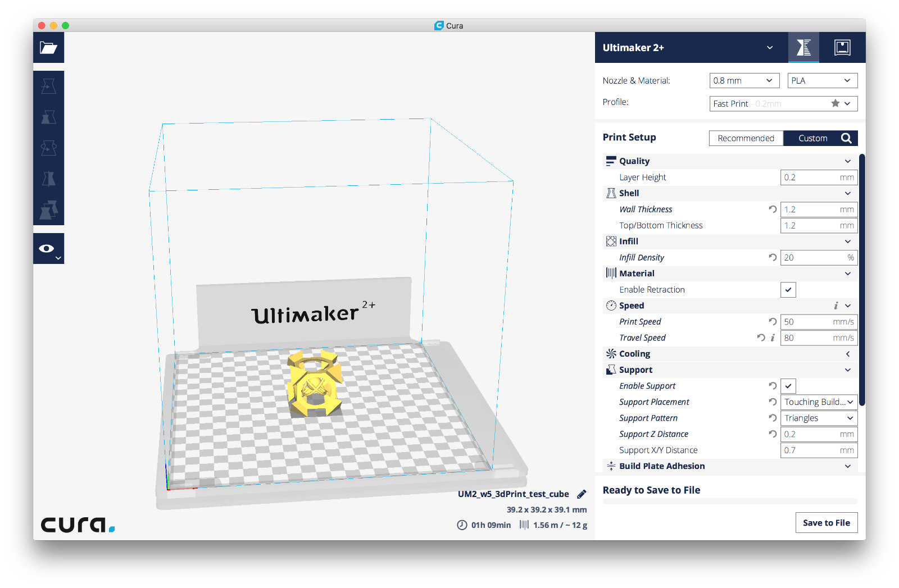Open file using the folder icon

pyautogui.click(x=48, y=48)
